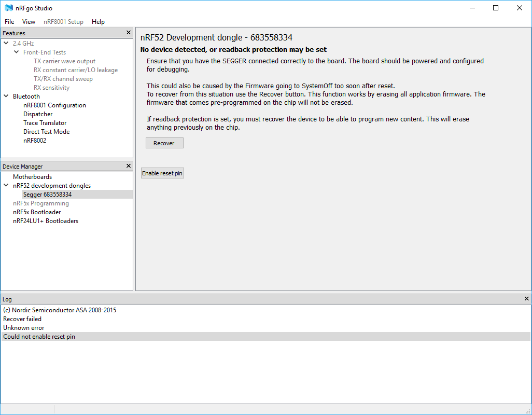Close the Log panel
The image size is (532, 415).
pyautogui.click(x=527, y=299)
